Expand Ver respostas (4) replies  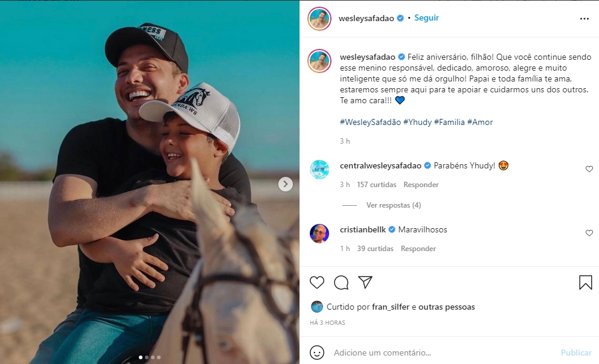[x=393, y=205]
